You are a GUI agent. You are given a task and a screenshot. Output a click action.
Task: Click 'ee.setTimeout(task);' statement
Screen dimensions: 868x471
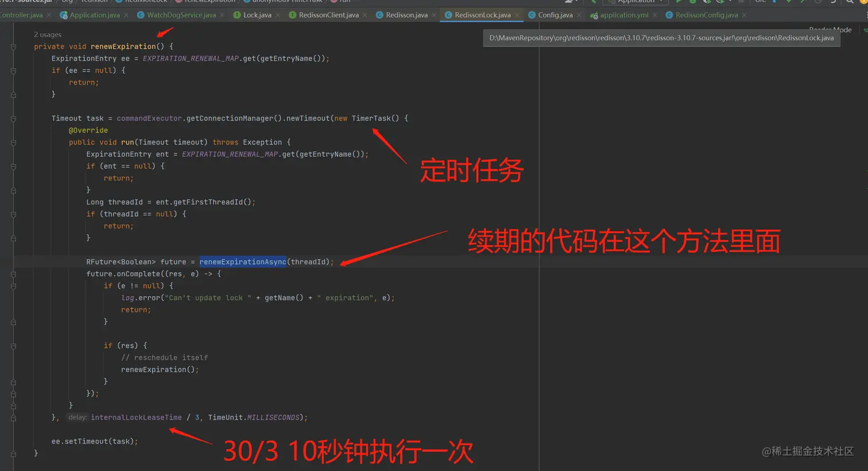coord(95,441)
